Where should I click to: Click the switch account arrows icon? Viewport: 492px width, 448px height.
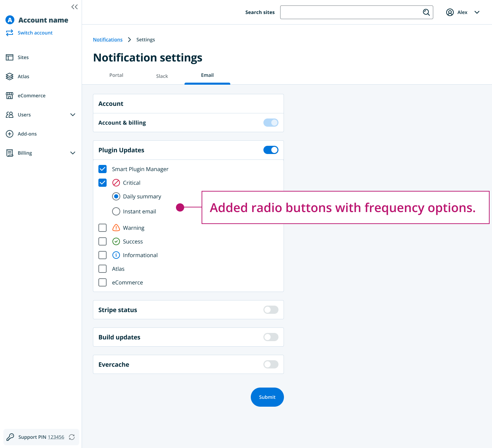(10, 33)
